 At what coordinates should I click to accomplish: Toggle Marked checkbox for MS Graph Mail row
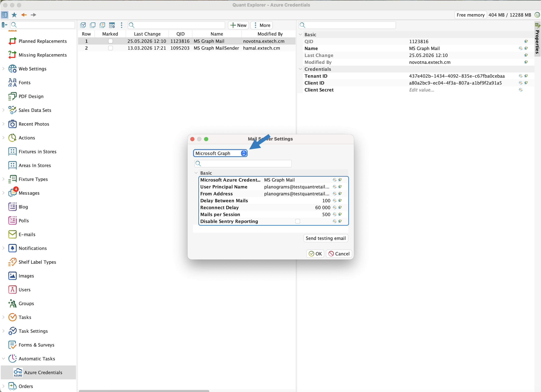(x=110, y=41)
